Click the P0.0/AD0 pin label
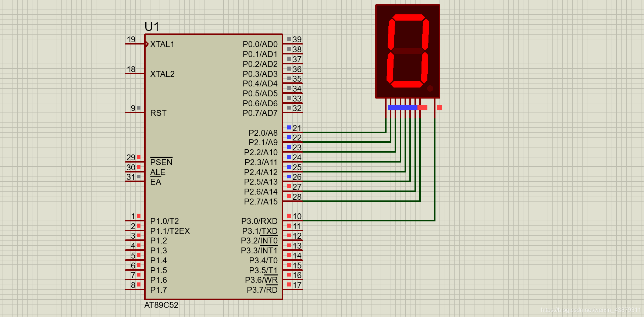 coord(260,44)
